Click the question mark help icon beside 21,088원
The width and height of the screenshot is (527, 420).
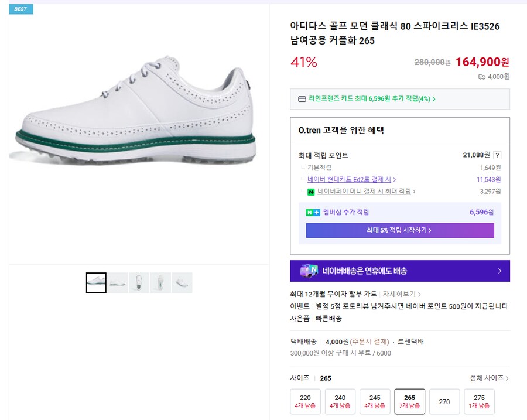point(497,155)
